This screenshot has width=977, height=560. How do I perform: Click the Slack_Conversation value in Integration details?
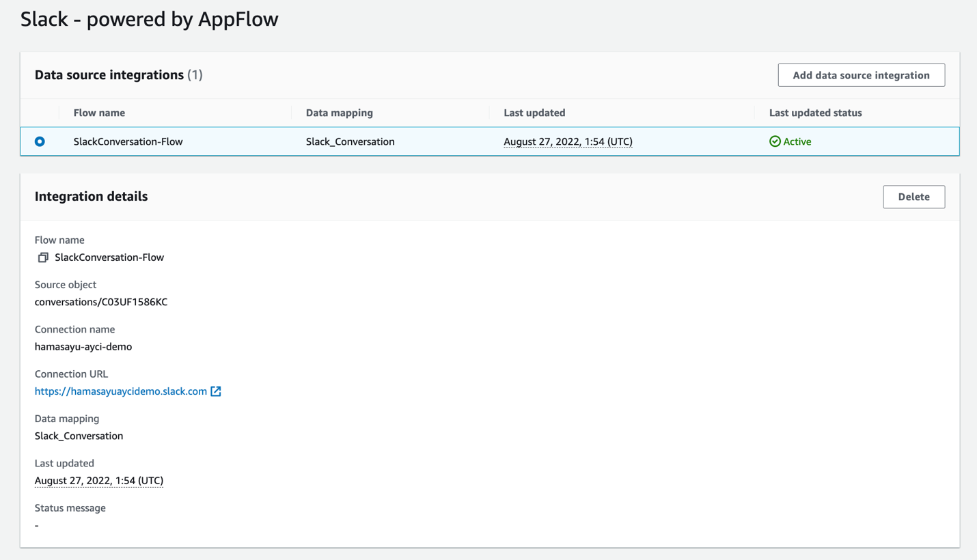(79, 436)
